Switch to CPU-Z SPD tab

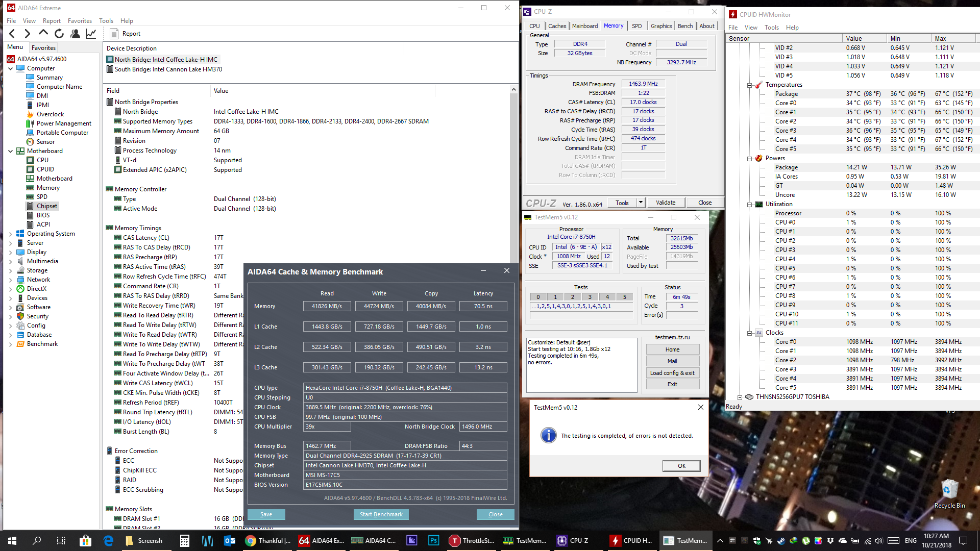click(x=637, y=26)
